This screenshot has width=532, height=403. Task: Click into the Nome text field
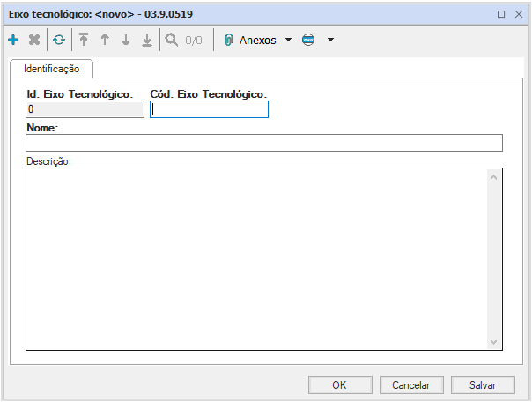[x=264, y=143]
